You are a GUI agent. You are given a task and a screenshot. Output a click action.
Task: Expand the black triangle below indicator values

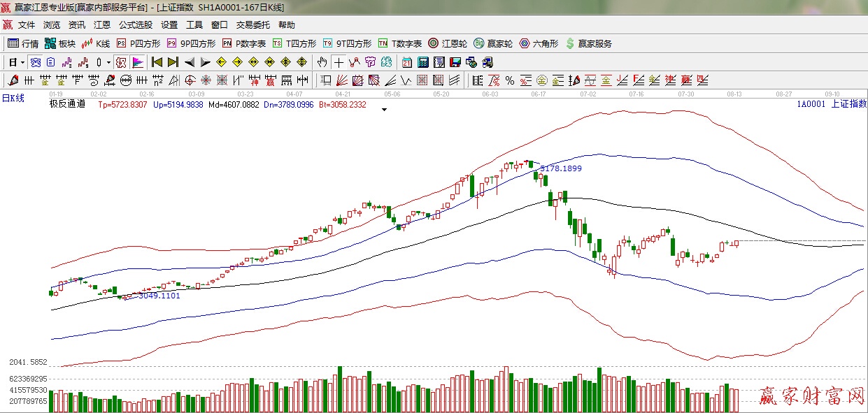coord(384,110)
